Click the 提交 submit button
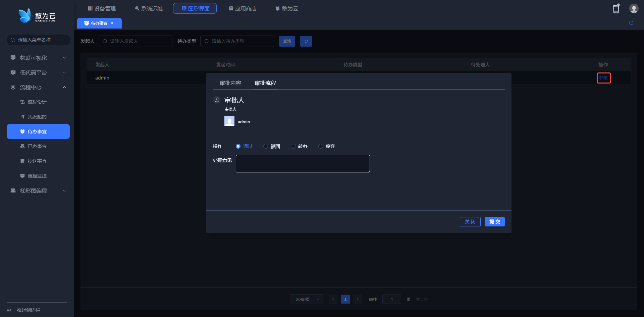Viewport: 644px width, 317px height. 495,222
